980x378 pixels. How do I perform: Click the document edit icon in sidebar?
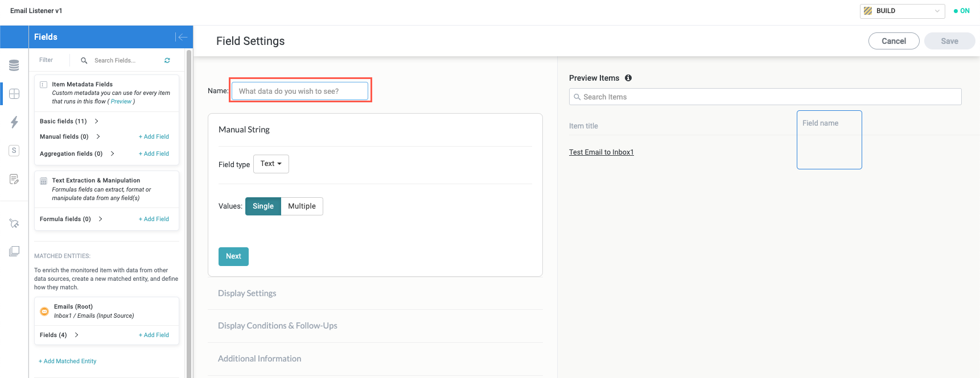[14, 179]
